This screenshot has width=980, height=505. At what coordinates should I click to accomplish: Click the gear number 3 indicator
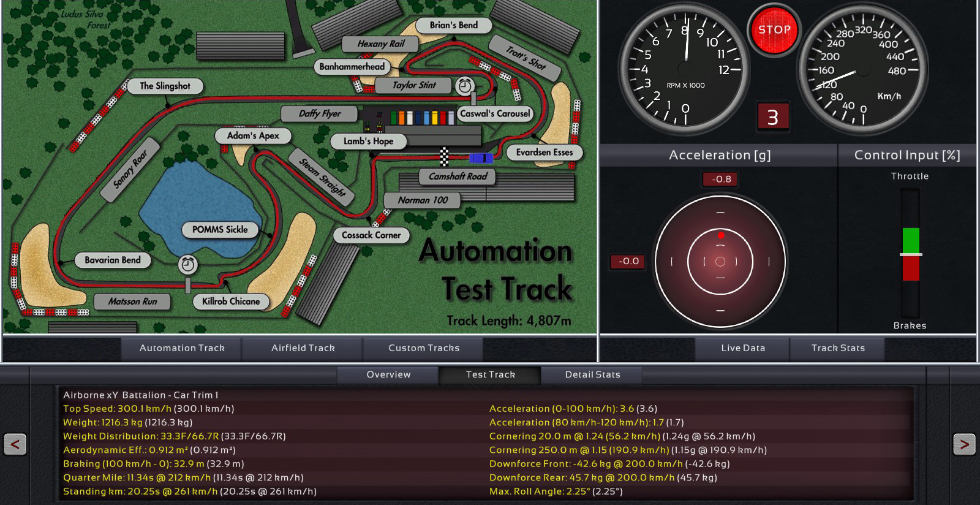(x=772, y=116)
